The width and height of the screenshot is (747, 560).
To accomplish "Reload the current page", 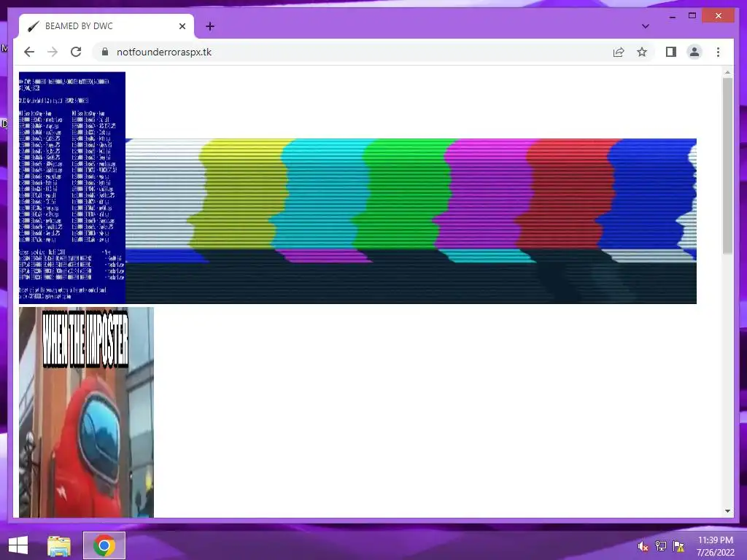I will [x=76, y=52].
